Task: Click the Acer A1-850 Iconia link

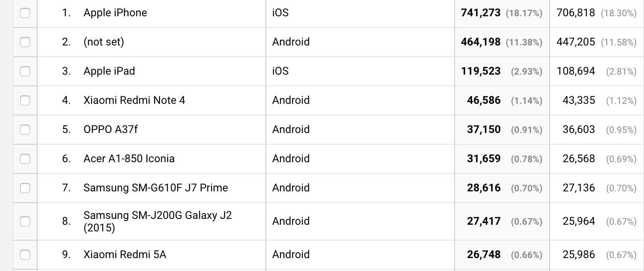Action: pyautogui.click(x=129, y=159)
